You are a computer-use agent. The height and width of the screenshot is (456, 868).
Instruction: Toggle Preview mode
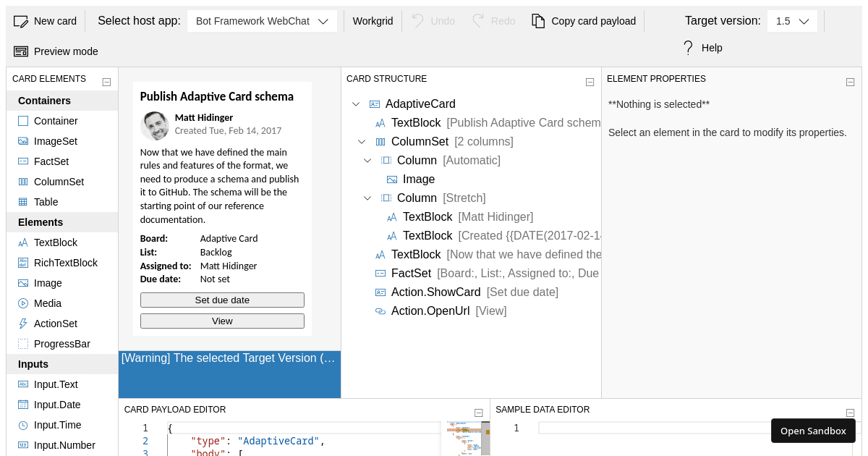pos(54,51)
